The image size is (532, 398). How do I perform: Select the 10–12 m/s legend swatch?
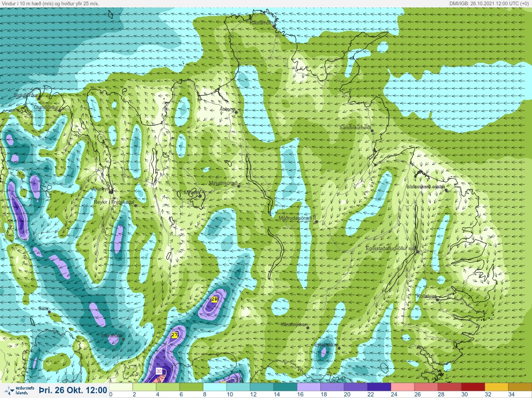click(x=238, y=387)
